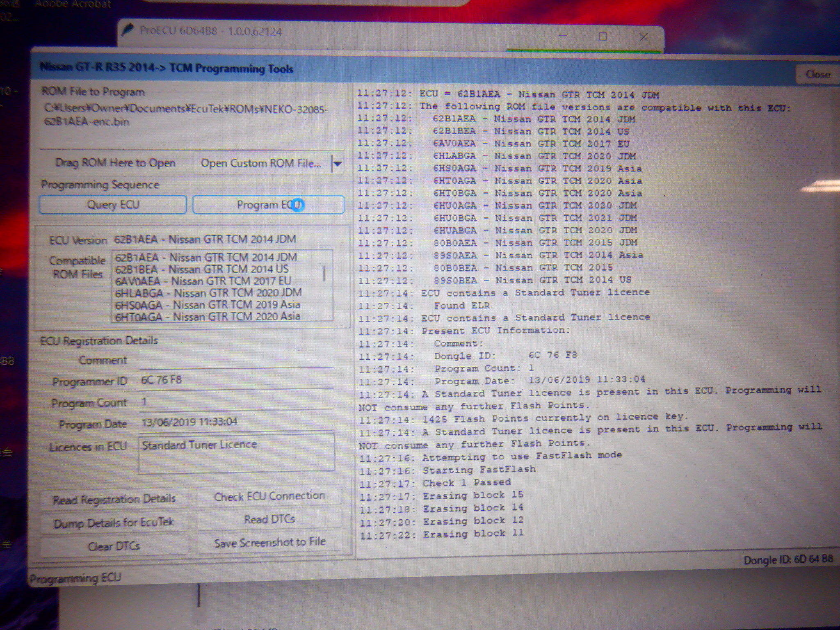Click log line 'Erasing block 11'
The width and height of the screenshot is (840, 630).
pos(442,534)
